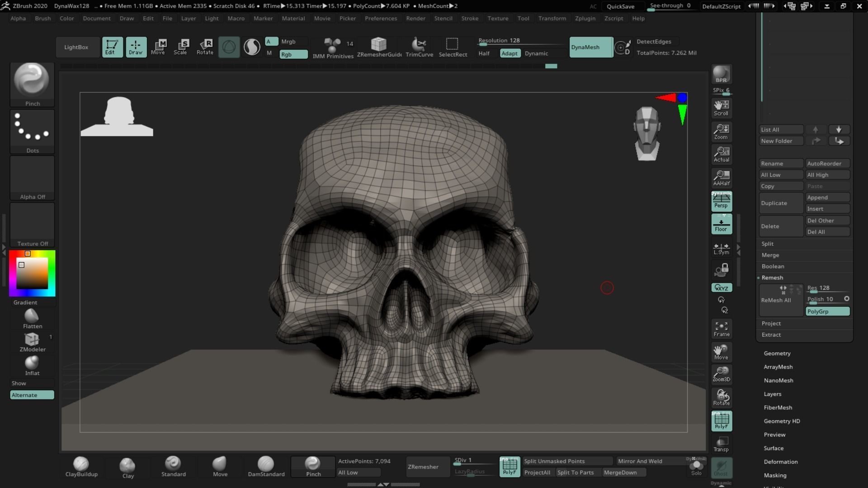Open the Dots stroke picker
The image size is (868, 488).
32,131
